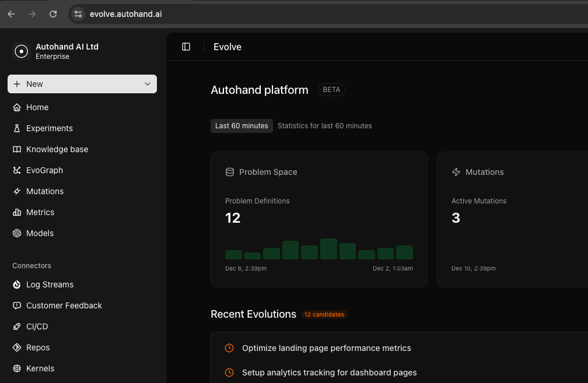Screen dimensions: 588x383
Task: Open the Models icon
Action: point(17,233)
